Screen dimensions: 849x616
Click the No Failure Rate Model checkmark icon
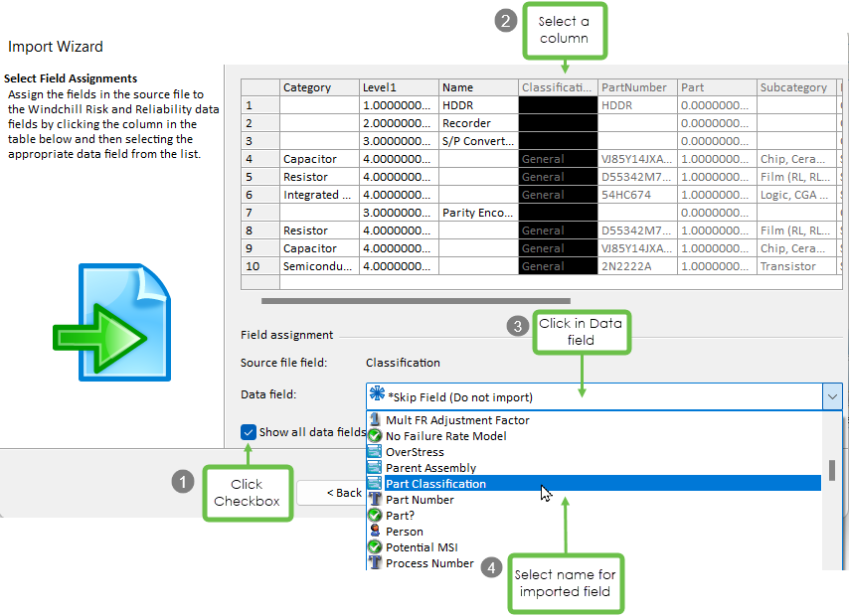[x=374, y=436]
